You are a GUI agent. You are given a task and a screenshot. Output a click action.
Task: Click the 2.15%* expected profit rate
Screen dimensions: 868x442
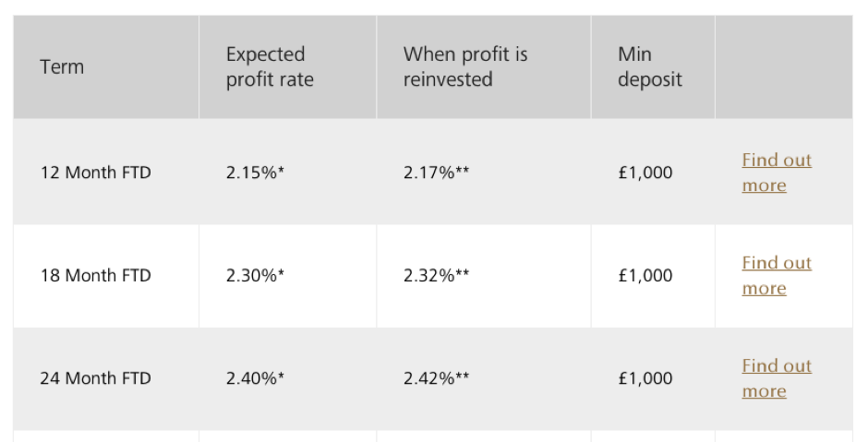(255, 173)
